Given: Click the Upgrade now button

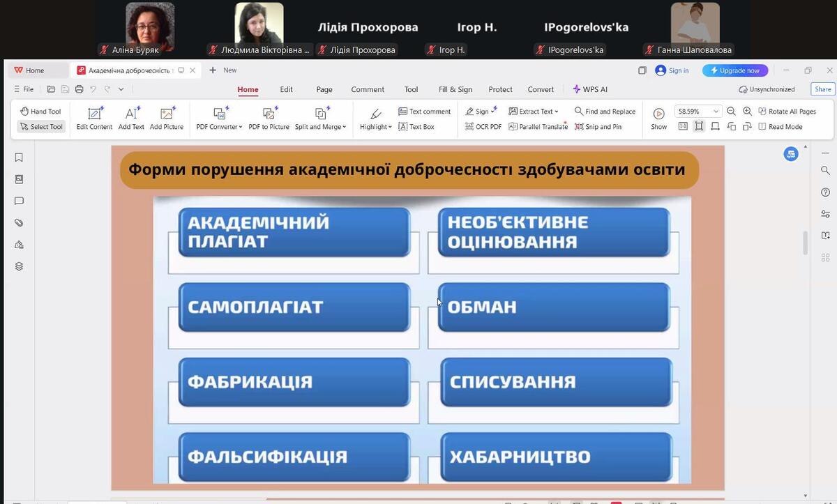Looking at the screenshot, I should click(x=734, y=70).
